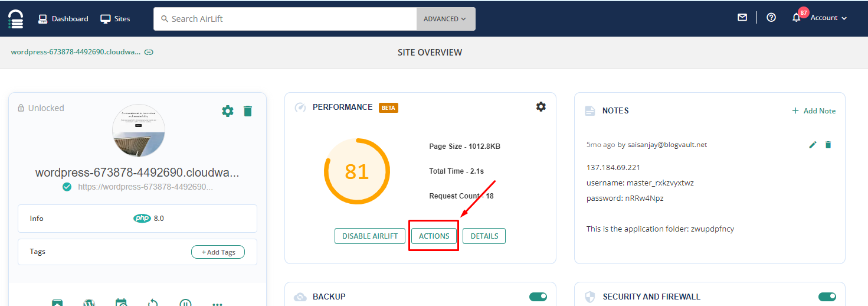Image resolution: width=868 pixels, height=306 pixels.
Task: Click the green verified checkmark icon
Action: (67, 187)
